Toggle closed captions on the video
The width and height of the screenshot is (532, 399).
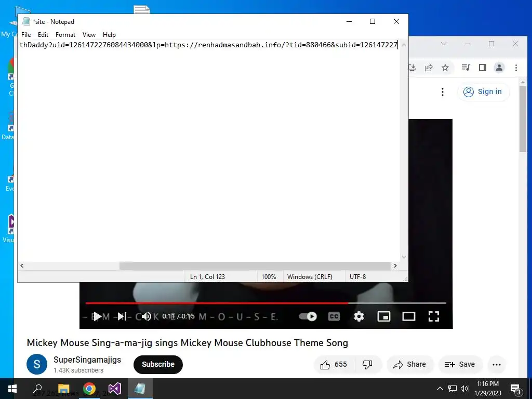coord(334,316)
